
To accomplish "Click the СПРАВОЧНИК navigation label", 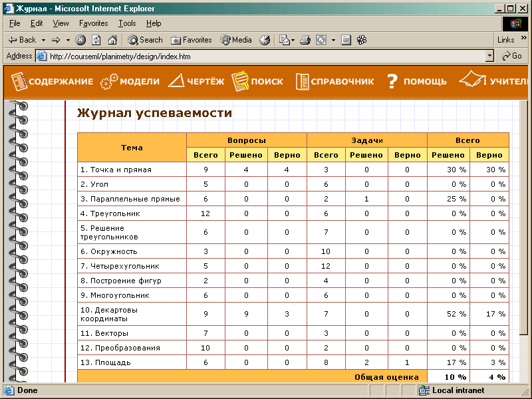I will click(342, 82).
